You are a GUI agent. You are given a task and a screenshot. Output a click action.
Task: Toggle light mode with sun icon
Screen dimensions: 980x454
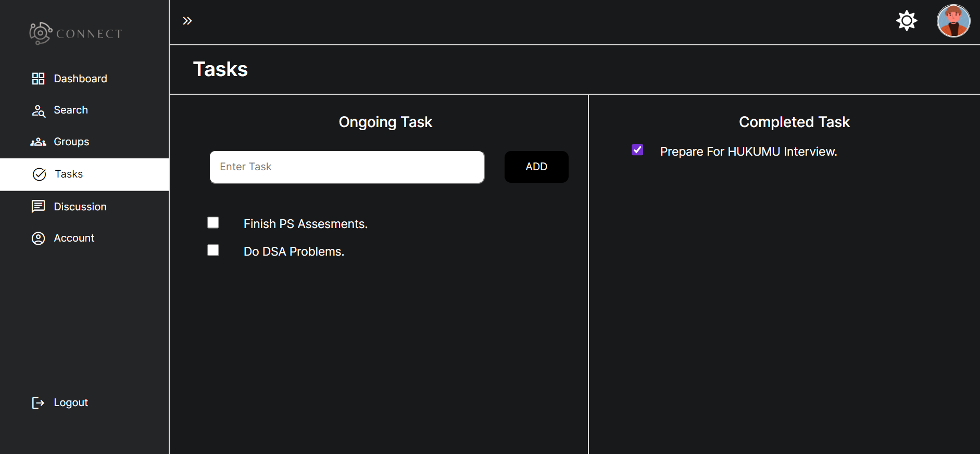pos(907,21)
